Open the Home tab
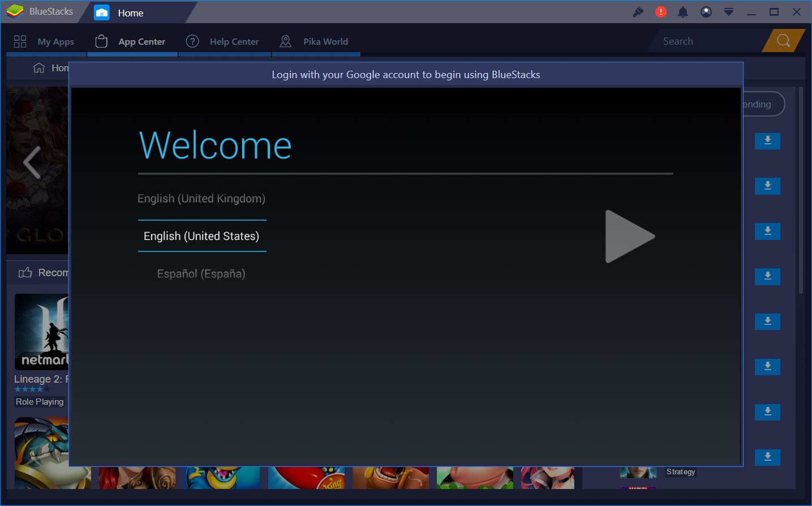The width and height of the screenshot is (812, 506). [x=130, y=12]
